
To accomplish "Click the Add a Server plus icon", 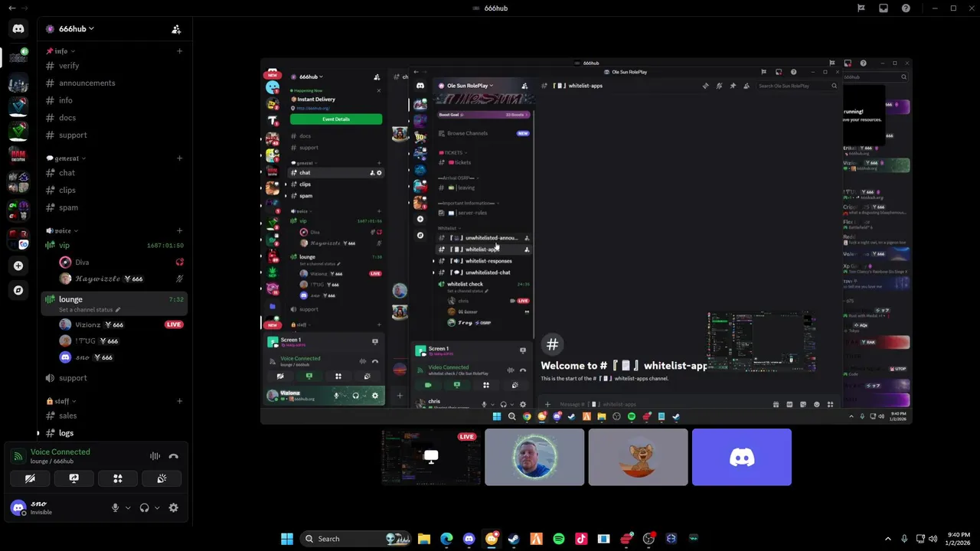I will pyautogui.click(x=18, y=266).
